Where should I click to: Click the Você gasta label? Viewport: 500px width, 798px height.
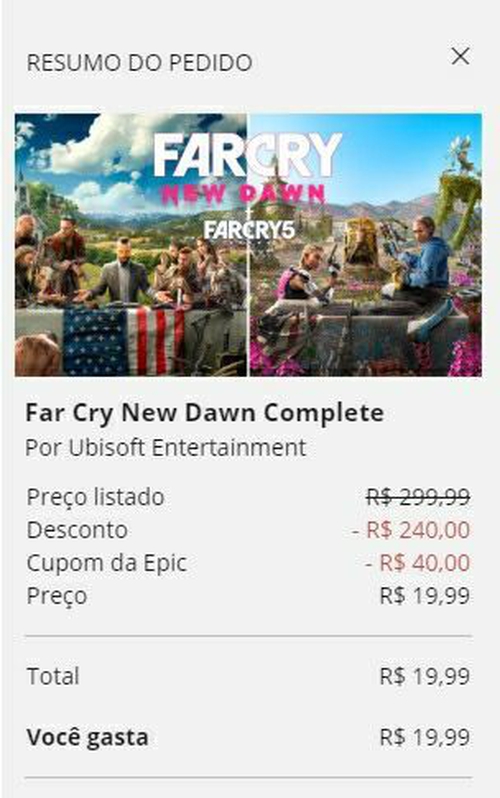coord(88,737)
